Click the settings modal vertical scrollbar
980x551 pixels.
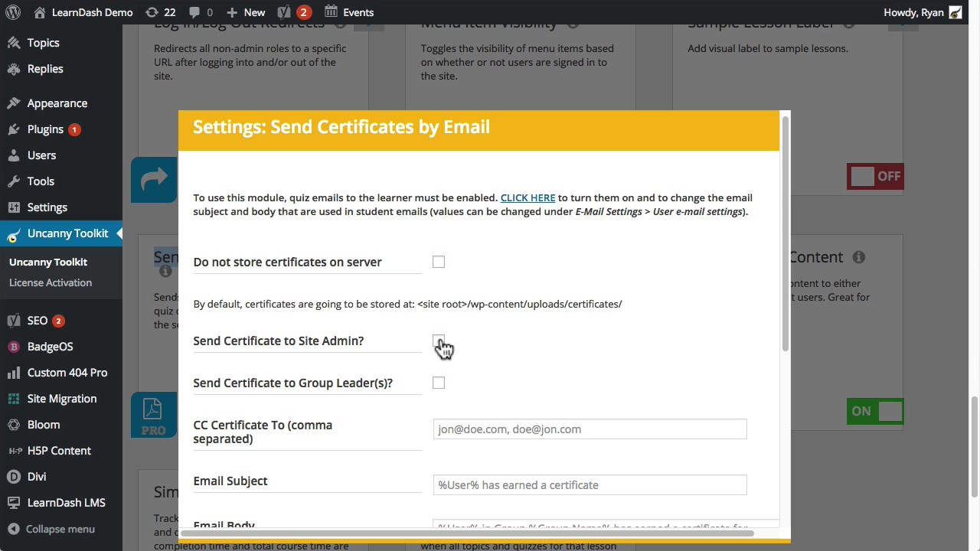[x=785, y=233]
